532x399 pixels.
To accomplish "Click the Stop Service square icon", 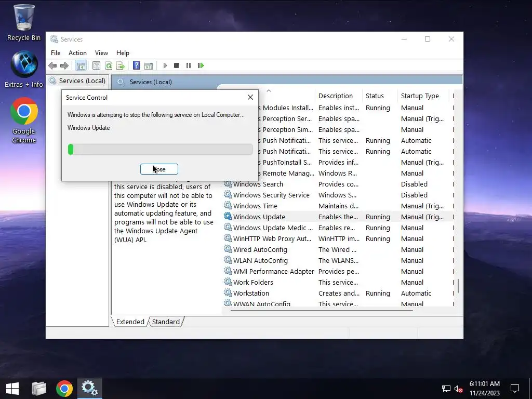I will 177,65.
